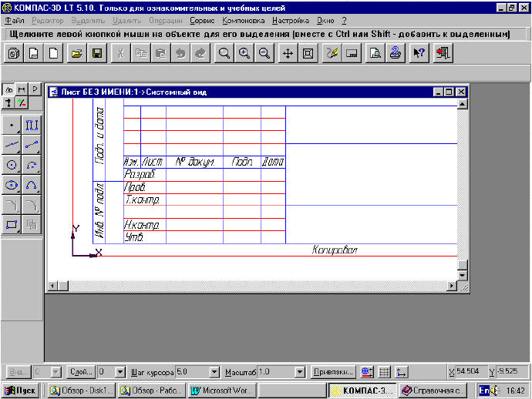Open the layer number dropdown
Viewport: 532px width, 399px height.
pyautogui.click(x=120, y=372)
